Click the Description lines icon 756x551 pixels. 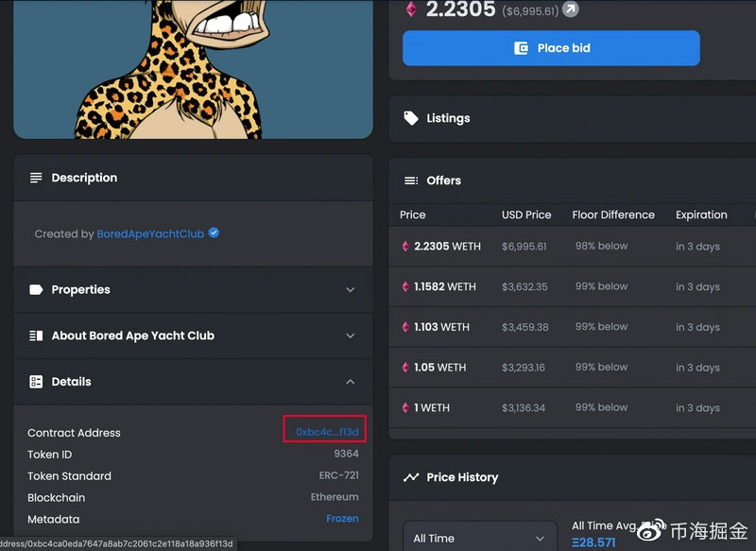(36, 178)
